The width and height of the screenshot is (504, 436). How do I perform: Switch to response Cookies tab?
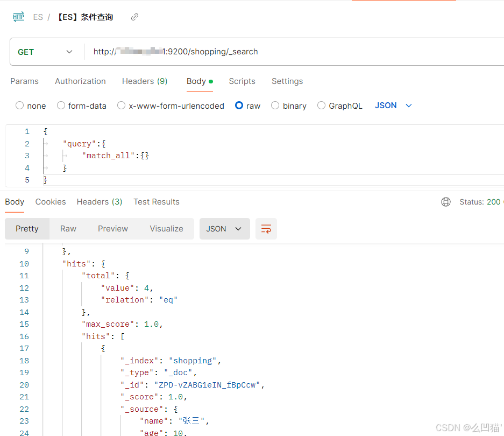[51, 202]
